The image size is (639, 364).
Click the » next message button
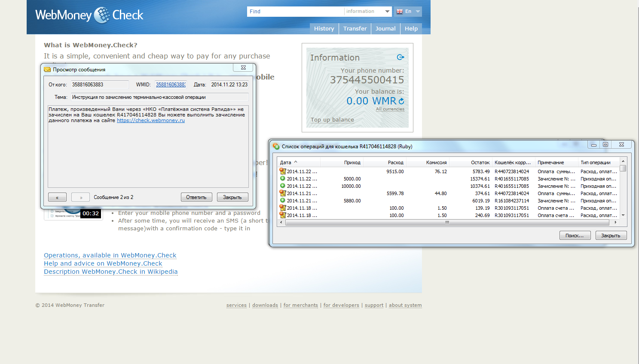tap(80, 197)
